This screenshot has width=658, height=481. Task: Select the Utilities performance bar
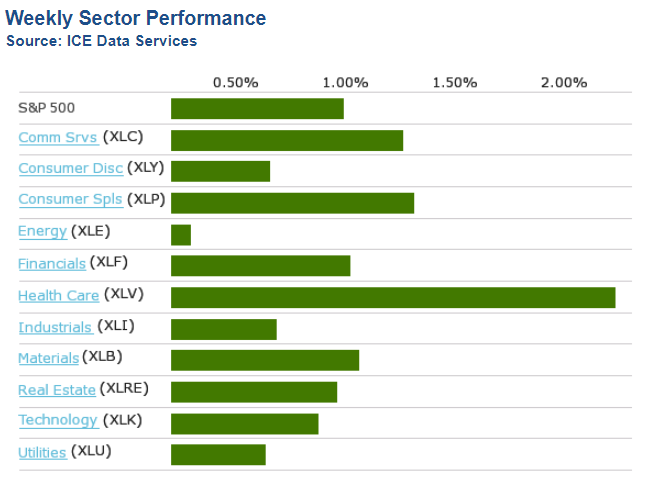[218, 454]
